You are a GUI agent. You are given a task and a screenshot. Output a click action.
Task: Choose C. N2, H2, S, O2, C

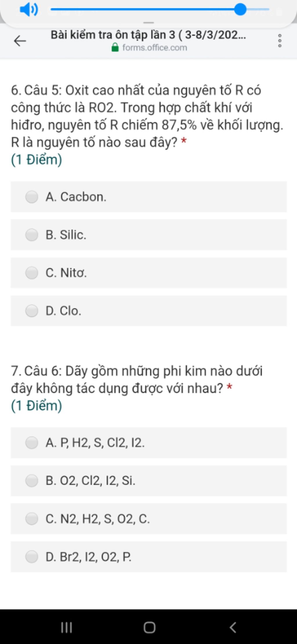pyautogui.click(x=149, y=519)
